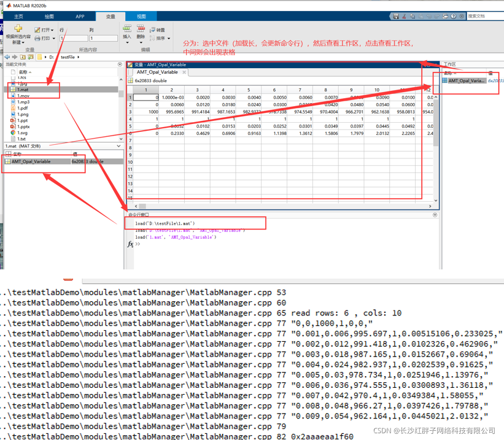Open the 排序 dropdown arrow
Screen dimensions: 504x440
point(169,39)
